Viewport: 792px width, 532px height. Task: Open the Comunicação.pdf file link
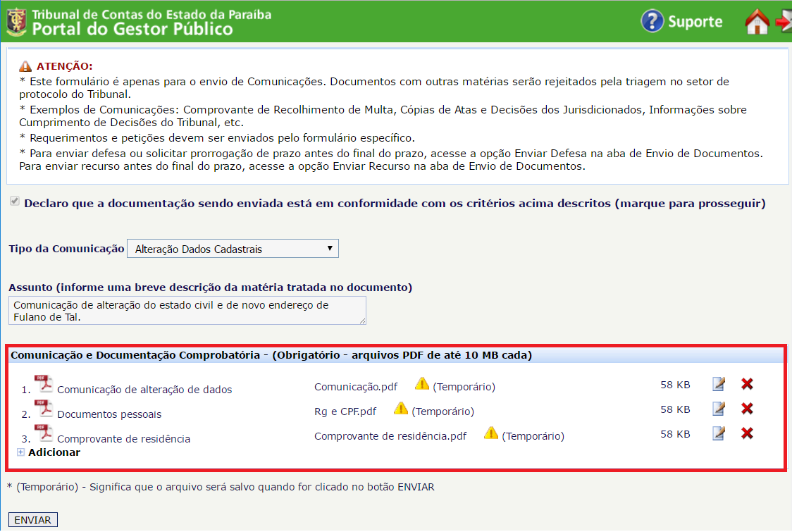(x=355, y=387)
